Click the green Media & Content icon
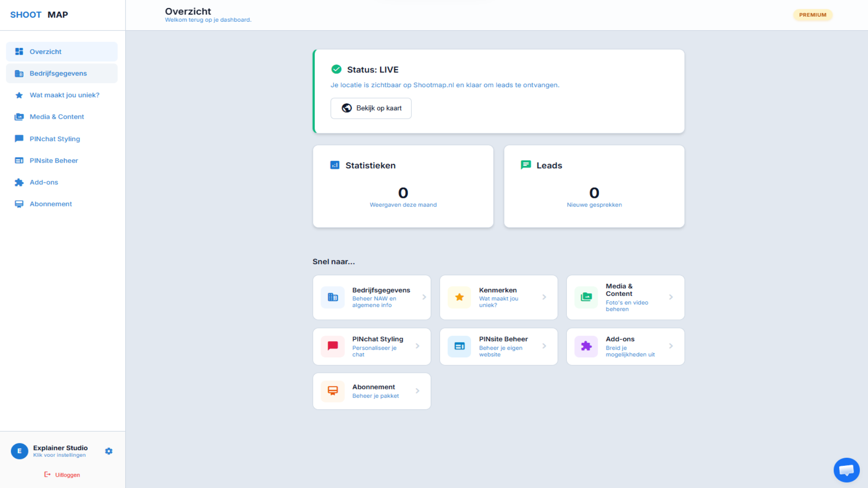 click(x=586, y=297)
